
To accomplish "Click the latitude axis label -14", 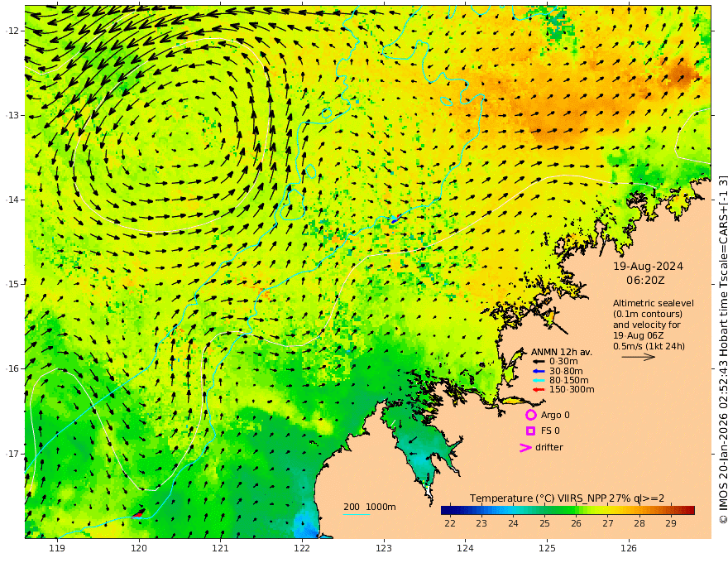I will coord(12,200).
